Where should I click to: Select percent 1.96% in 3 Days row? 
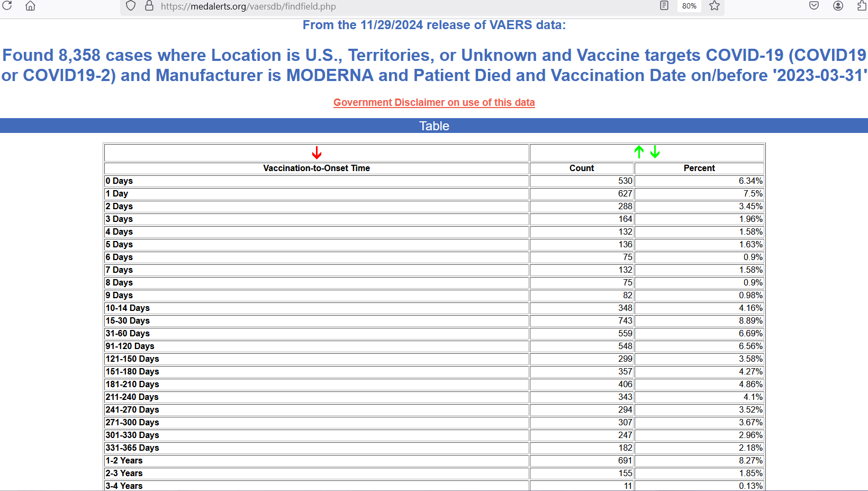coord(751,219)
